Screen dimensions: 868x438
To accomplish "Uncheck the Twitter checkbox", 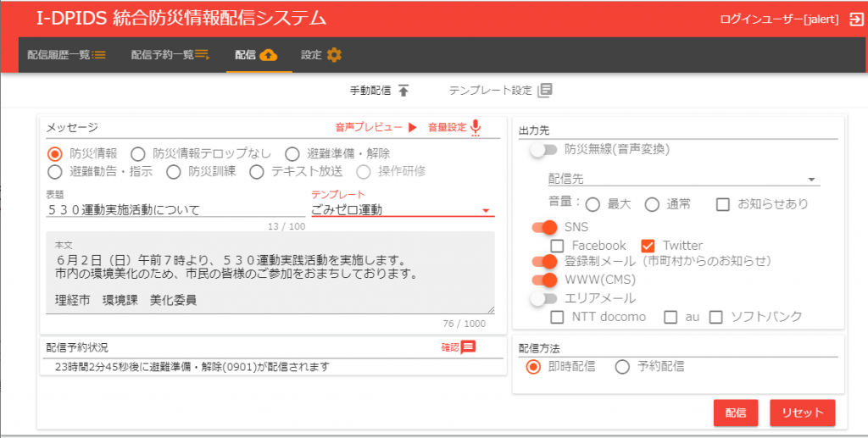I will coord(648,246).
